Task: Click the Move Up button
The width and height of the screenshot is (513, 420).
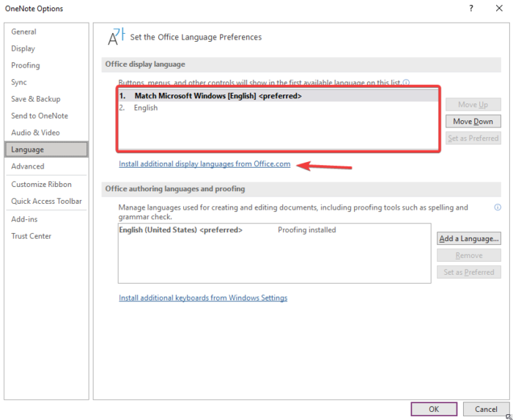Action: [473, 105]
